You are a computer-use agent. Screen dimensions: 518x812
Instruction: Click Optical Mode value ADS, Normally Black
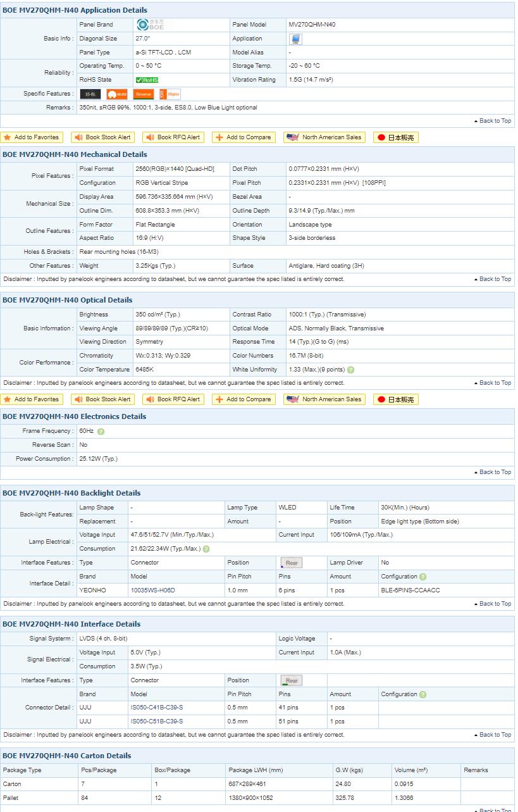[x=336, y=328]
